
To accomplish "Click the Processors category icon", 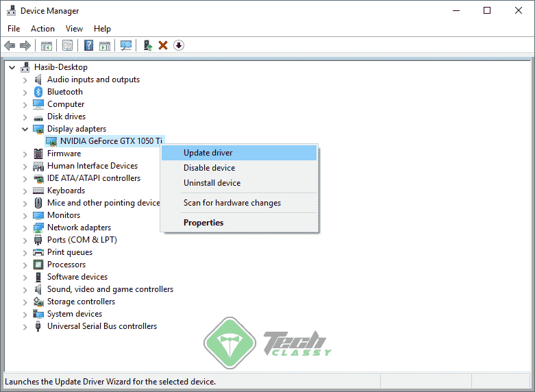I will click(38, 265).
